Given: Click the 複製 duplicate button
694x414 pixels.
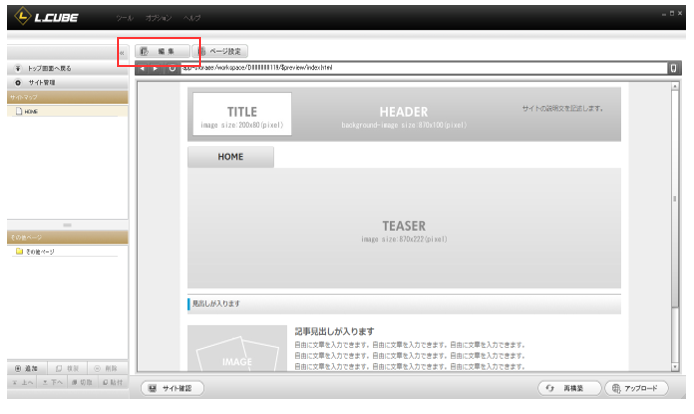Looking at the screenshot, I should 67,368.
